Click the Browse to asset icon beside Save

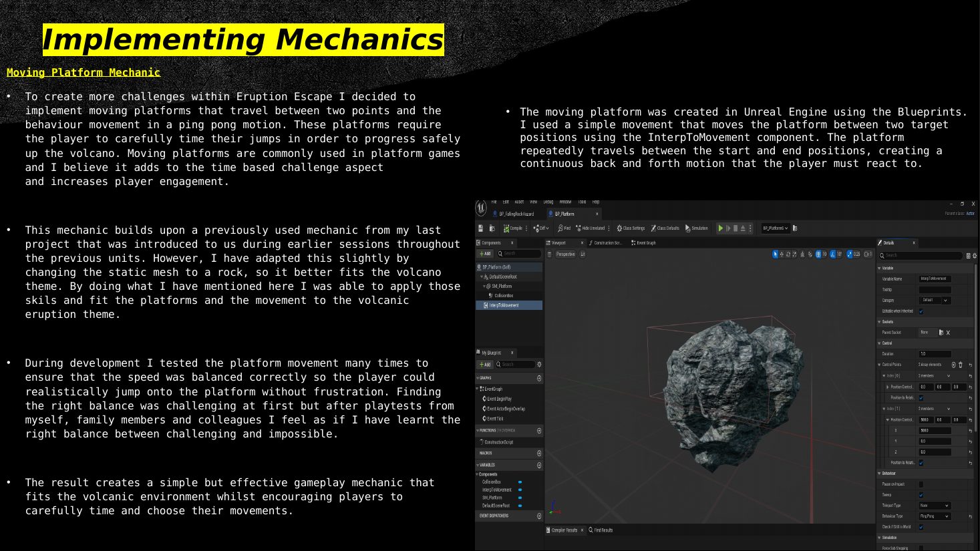492,228
